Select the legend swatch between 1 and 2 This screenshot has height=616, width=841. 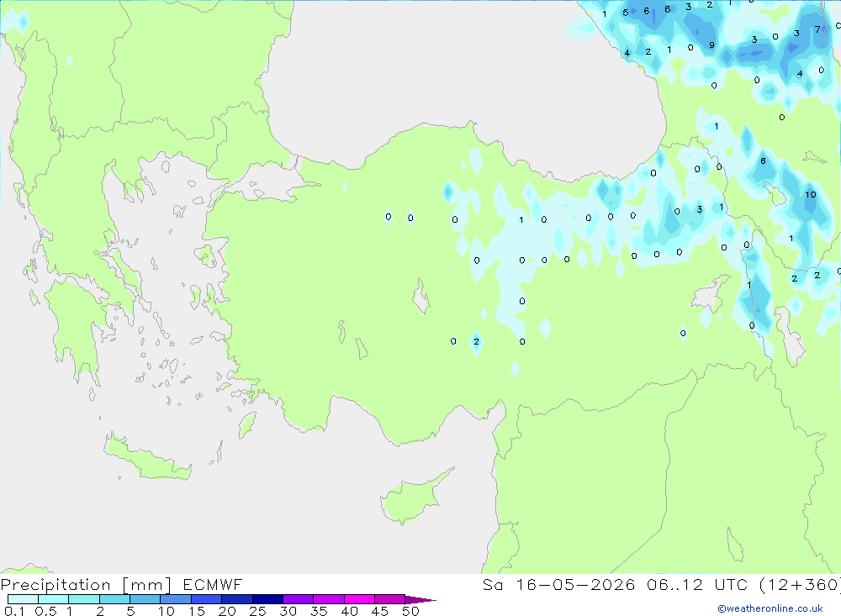pyautogui.click(x=84, y=599)
